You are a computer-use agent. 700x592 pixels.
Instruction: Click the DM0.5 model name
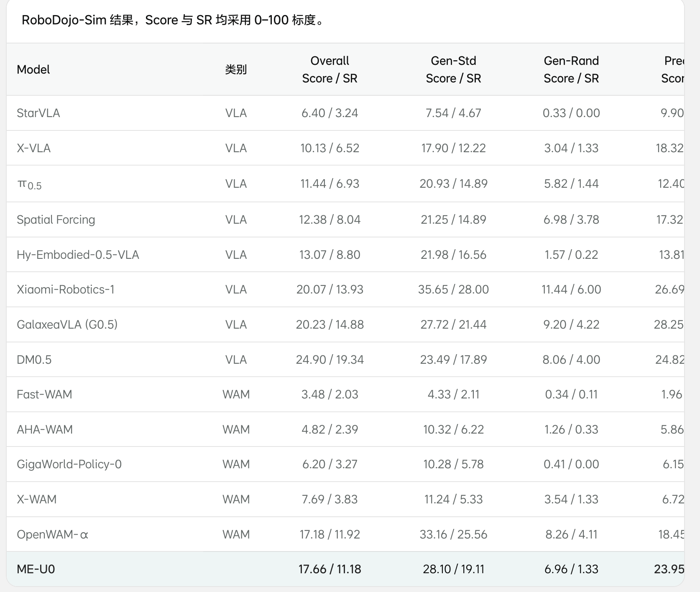click(x=34, y=360)
